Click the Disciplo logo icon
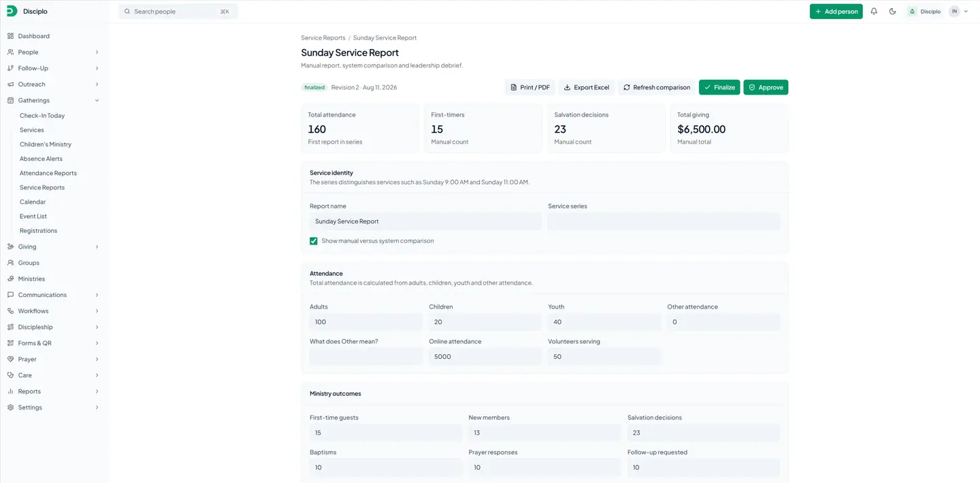980x483 pixels. [x=12, y=11]
